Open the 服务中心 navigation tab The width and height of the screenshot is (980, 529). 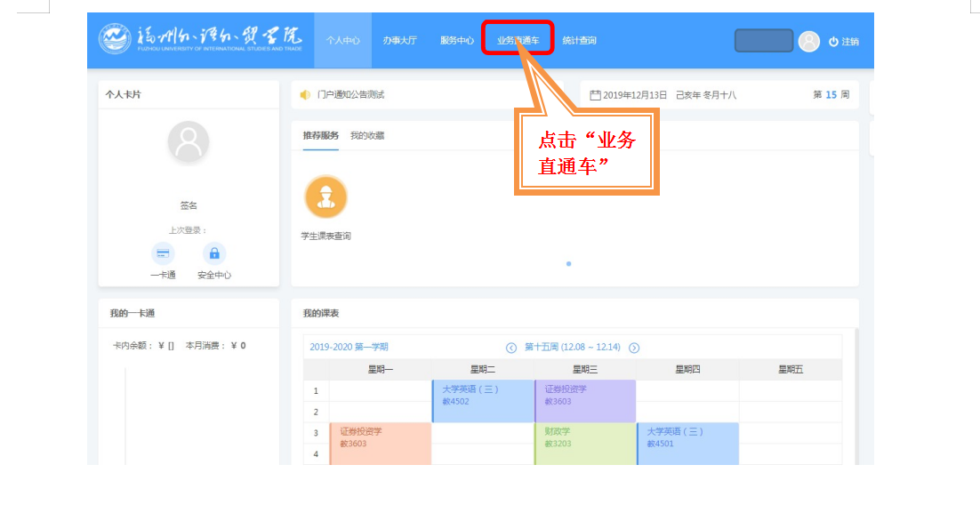pyautogui.click(x=457, y=41)
